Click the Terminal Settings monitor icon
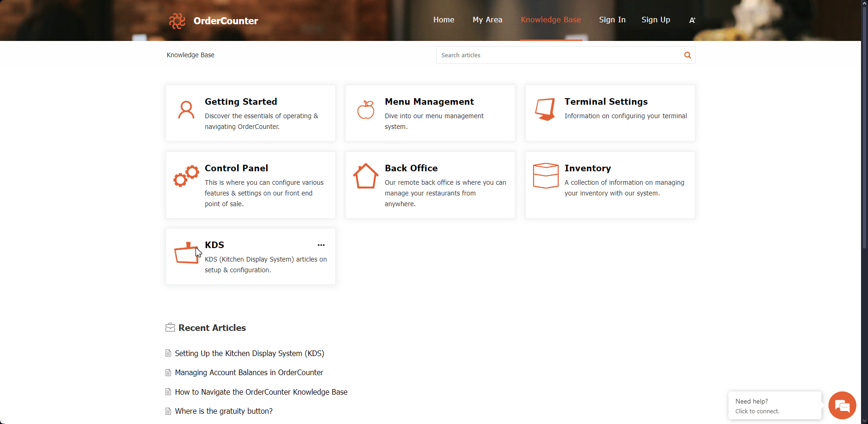Screen dimensions: 868x424 click(545, 109)
